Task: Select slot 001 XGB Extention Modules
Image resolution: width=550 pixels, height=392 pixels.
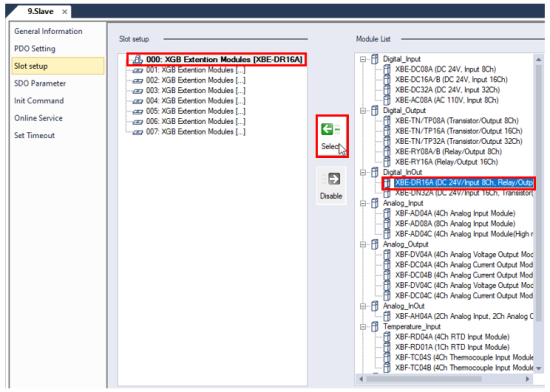Action: coord(196,70)
